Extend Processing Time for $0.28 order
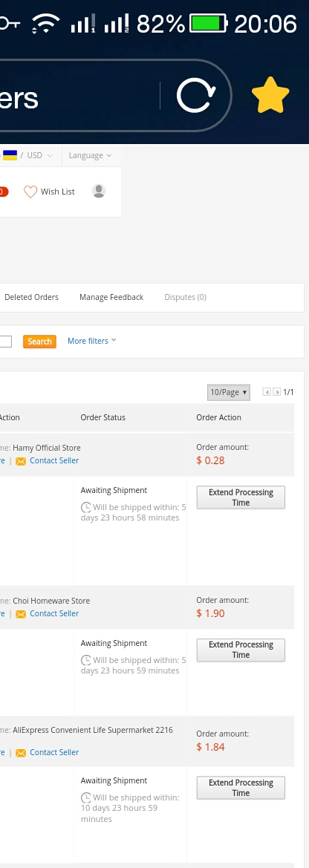The width and height of the screenshot is (309, 868). 241,497
